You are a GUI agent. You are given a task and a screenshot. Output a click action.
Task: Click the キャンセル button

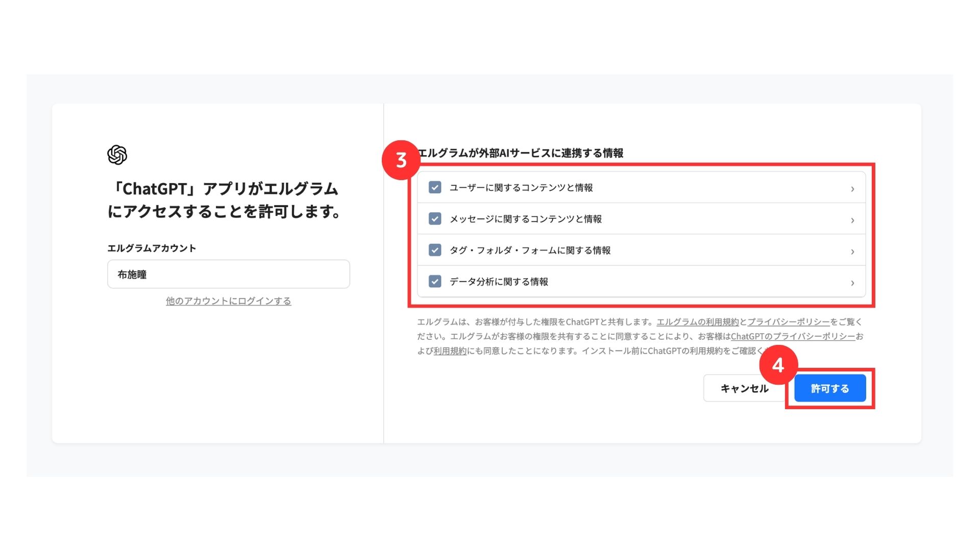pos(744,388)
